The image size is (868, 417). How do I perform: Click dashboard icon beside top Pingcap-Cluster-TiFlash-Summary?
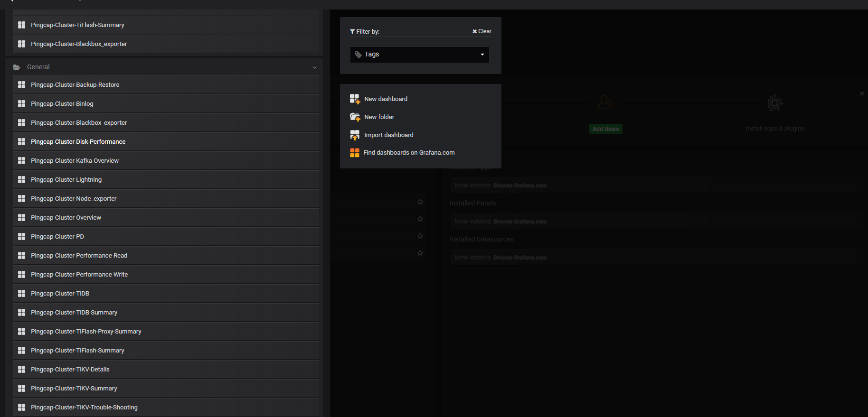tap(21, 25)
